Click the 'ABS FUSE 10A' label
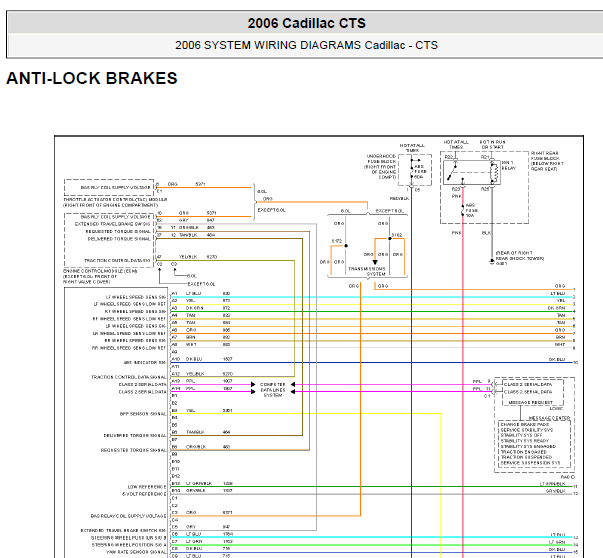Image resolution: width=603 pixels, height=558 pixels. pyautogui.click(x=470, y=210)
